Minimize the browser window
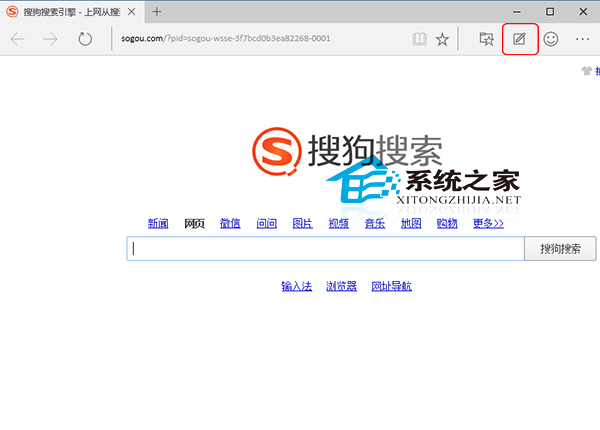The width and height of the screenshot is (600, 430). 517,12
